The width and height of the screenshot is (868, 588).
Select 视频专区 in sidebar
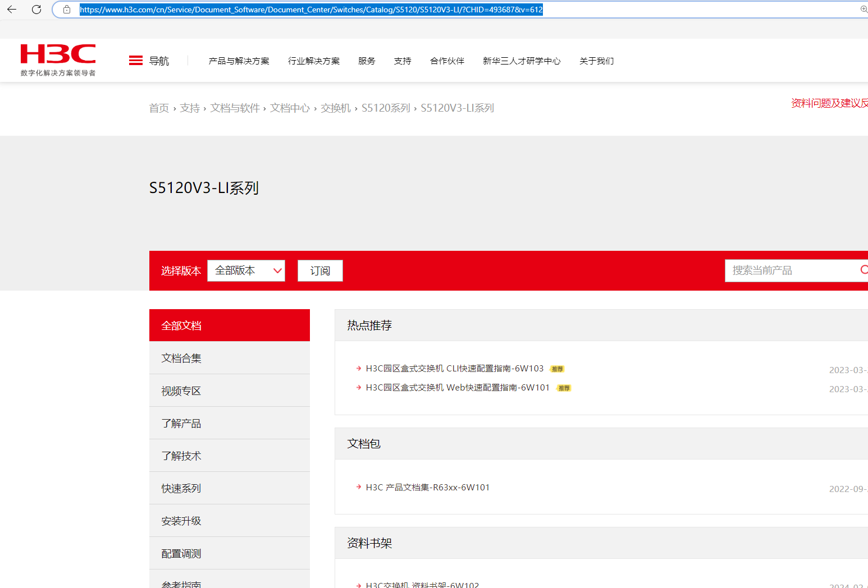click(230, 391)
